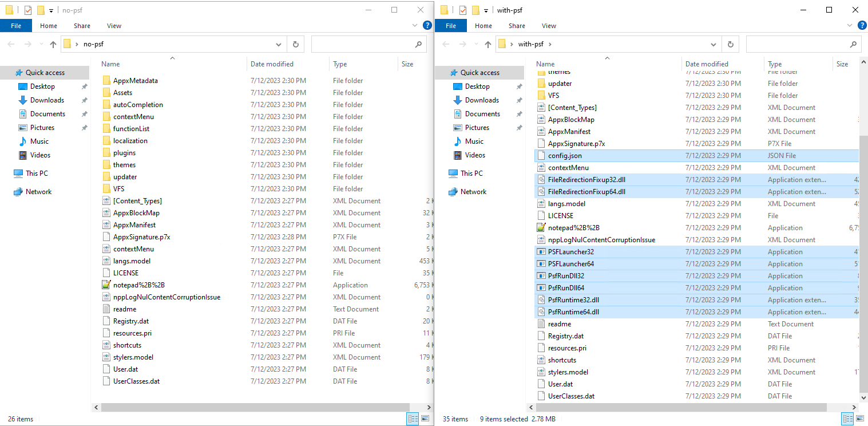The image size is (868, 426).
Task: Open Customize Quick Access Toolbar dropdown in with-psf
Action: pos(486,10)
